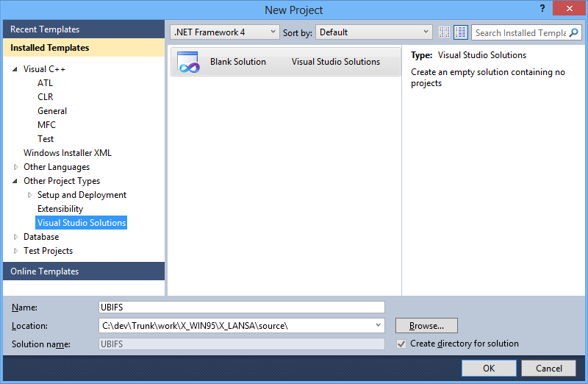Image resolution: width=588 pixels, height=384 pixels.
Task: Open the help question mark button
Action: pos(542,8)
